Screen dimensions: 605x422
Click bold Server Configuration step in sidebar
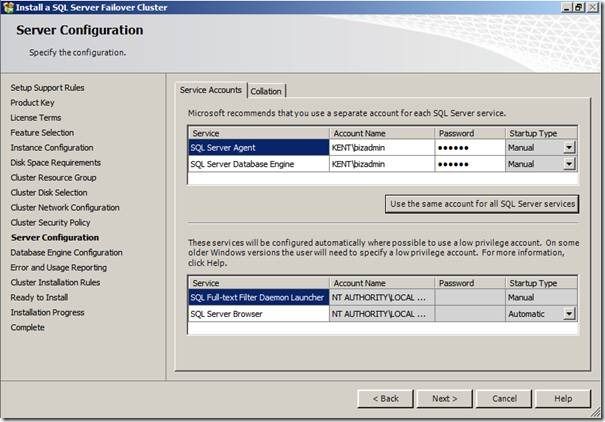(x=55, y=238)
